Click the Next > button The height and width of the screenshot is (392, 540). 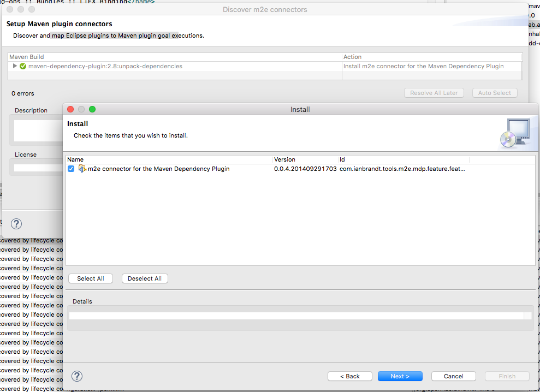[400, 376]
